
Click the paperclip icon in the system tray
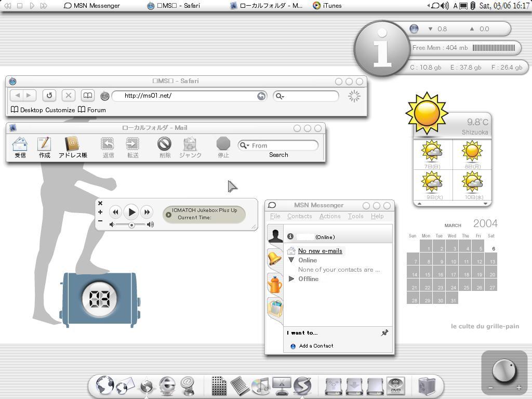tap(473, 6)
